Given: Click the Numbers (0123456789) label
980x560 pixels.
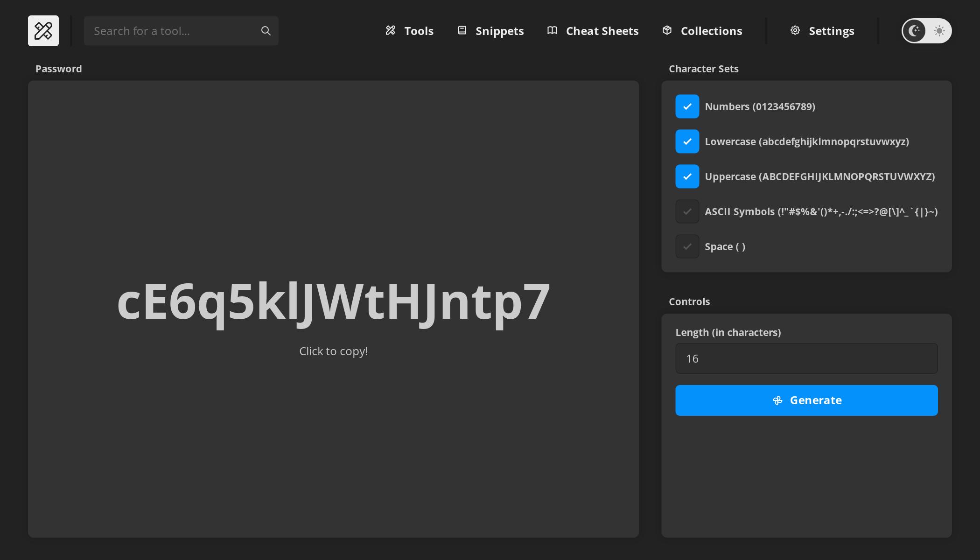Looking at the screenshot, I should [760, 106].
